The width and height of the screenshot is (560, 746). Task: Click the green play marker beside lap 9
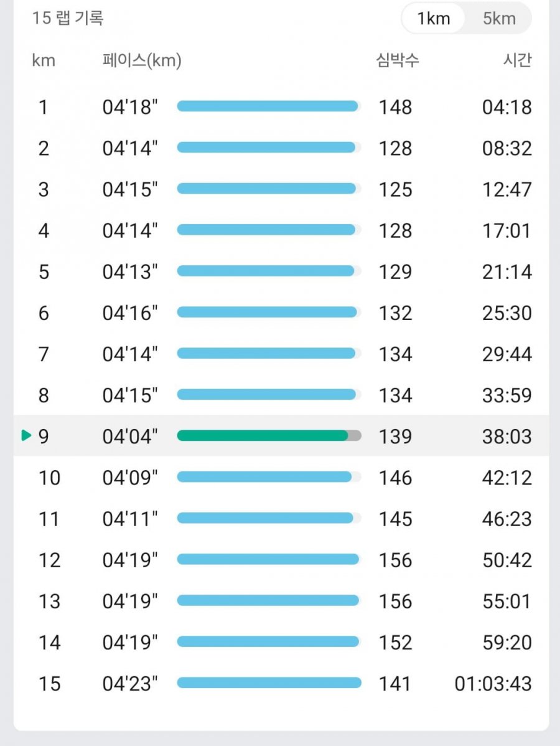[27, 435]
